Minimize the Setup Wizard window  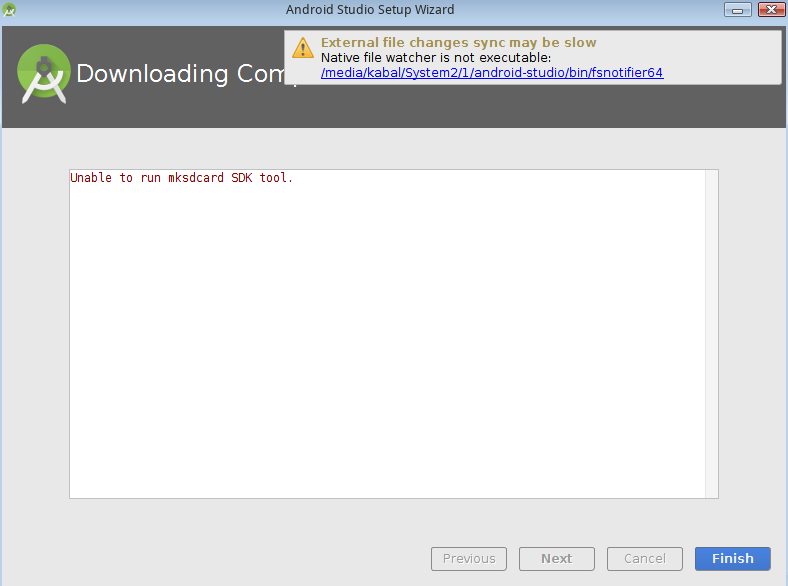tap(737, 10)
